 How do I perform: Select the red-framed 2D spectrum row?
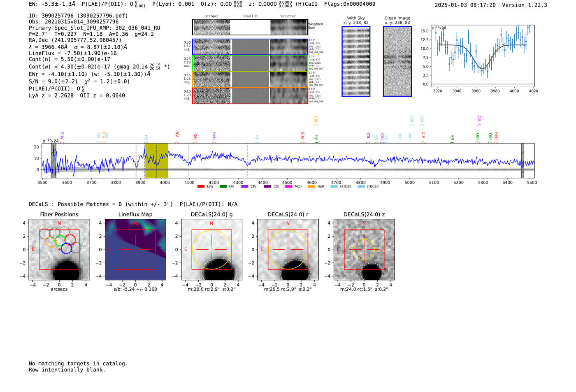click(250, 95)
